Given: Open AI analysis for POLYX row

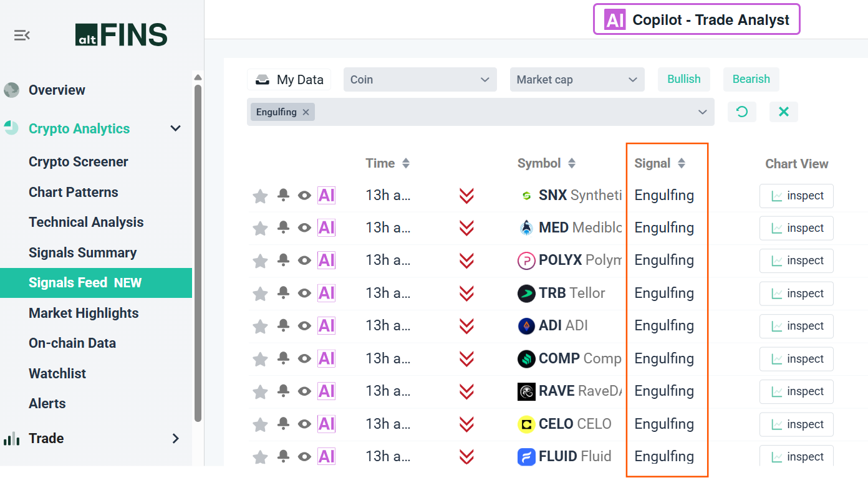Looking at the screenshot, I should coord(327,261).
